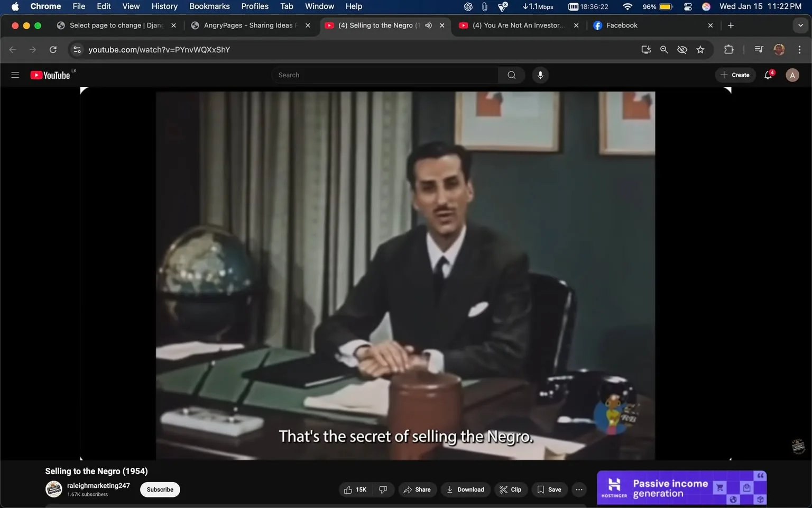This screenshot has height=508, width=812.
Task: Bookmark this page with the star icon
Action: coord(700,49)
